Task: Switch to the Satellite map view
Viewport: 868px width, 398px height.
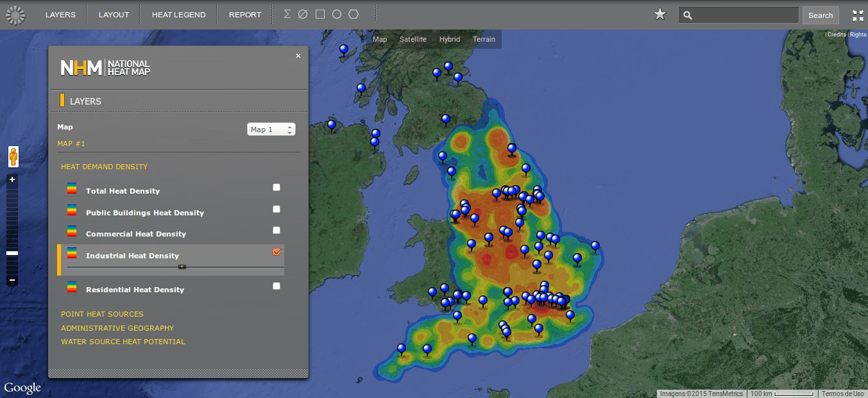Action: [x=413, y=39]
